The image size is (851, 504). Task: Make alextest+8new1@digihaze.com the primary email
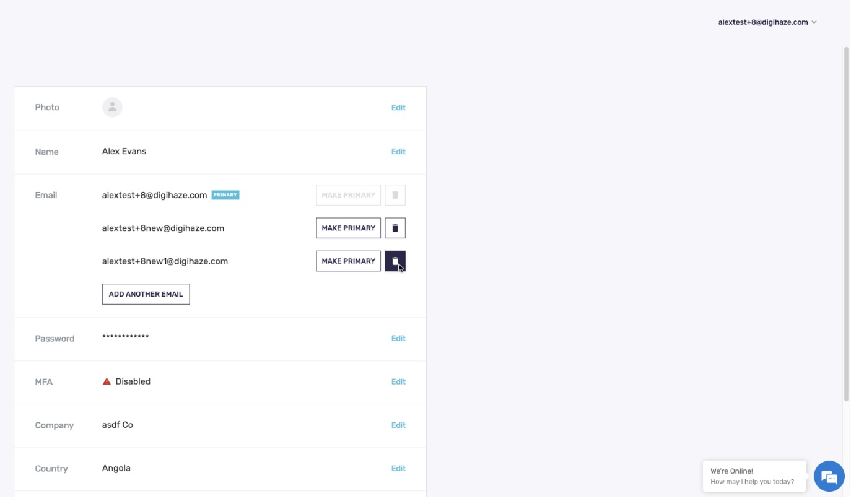click(348, 261)
